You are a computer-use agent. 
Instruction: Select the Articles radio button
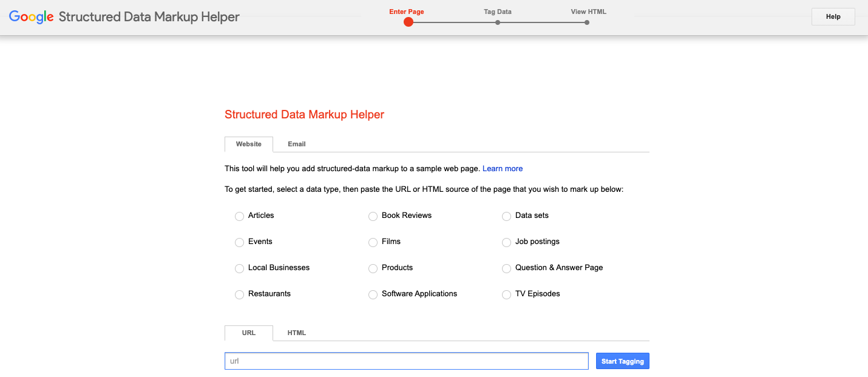tap(239, 216)
